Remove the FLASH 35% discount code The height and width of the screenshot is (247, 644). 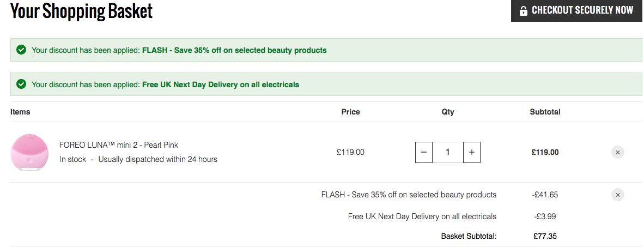click(617, 195)
